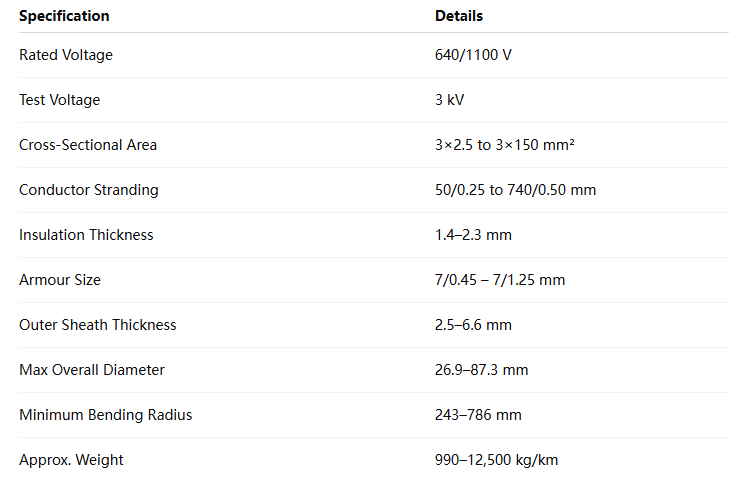Click the 640/1100 V value
Image resolution: width=729 pixels, height=501 pixels.
coord(473,55)
